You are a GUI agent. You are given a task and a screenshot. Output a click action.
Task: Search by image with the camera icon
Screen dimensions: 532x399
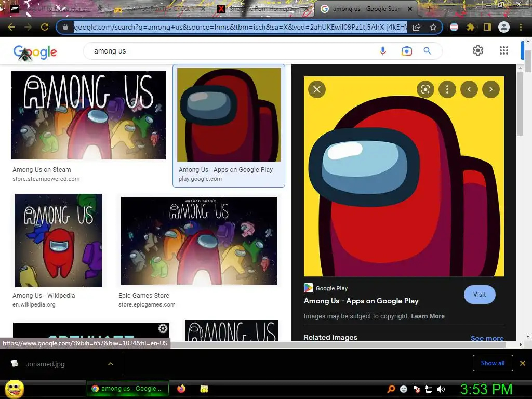coord(406,51)
